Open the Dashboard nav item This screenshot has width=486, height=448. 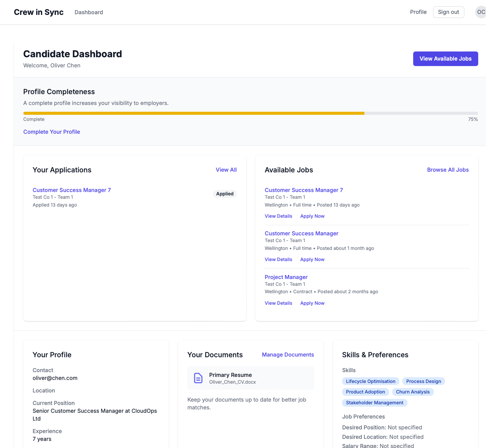pyautogui.click(x=89, y=12)
